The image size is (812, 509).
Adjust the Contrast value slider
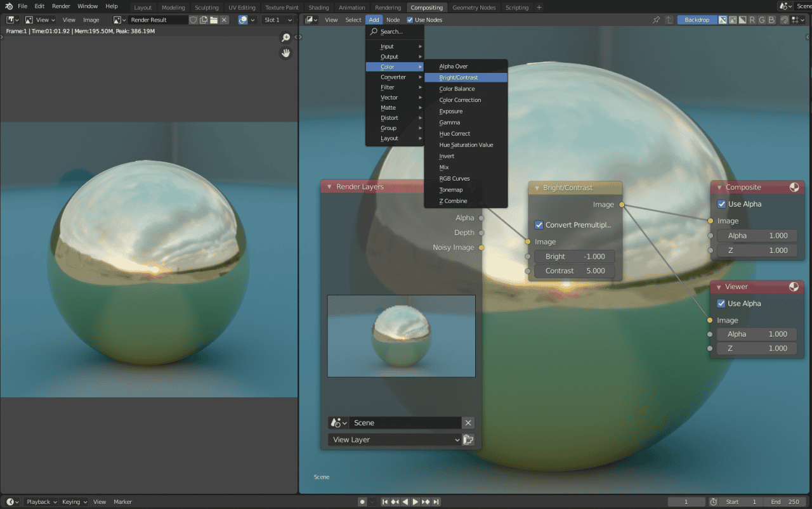574,271
